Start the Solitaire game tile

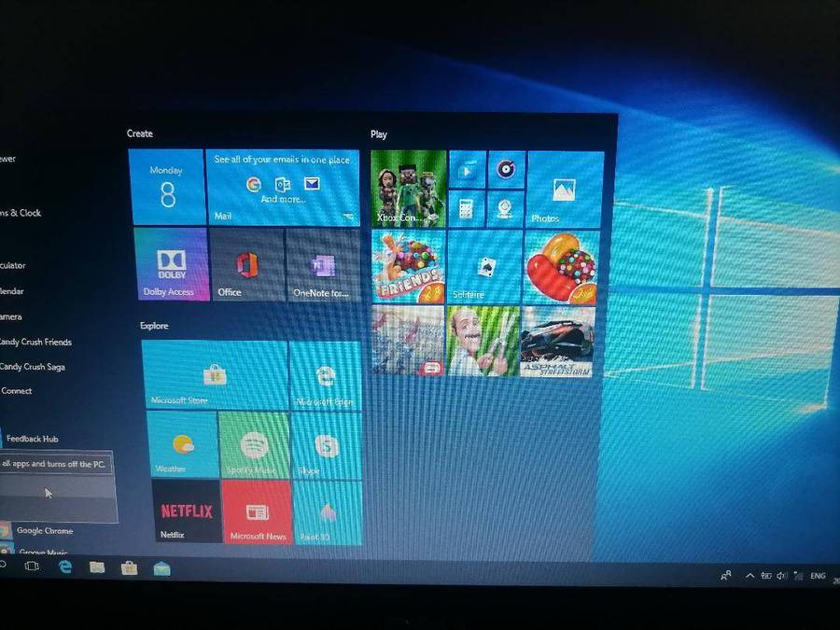(485, 266)
